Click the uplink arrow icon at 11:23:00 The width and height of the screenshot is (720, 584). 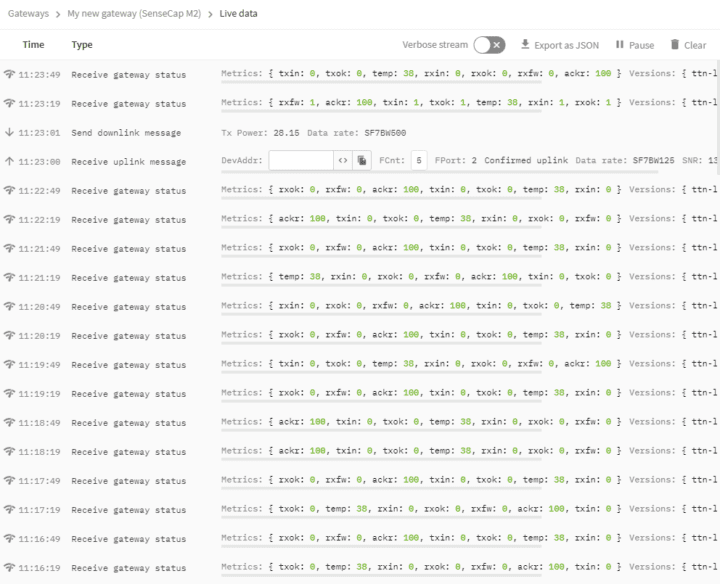[x=9, y=161]
